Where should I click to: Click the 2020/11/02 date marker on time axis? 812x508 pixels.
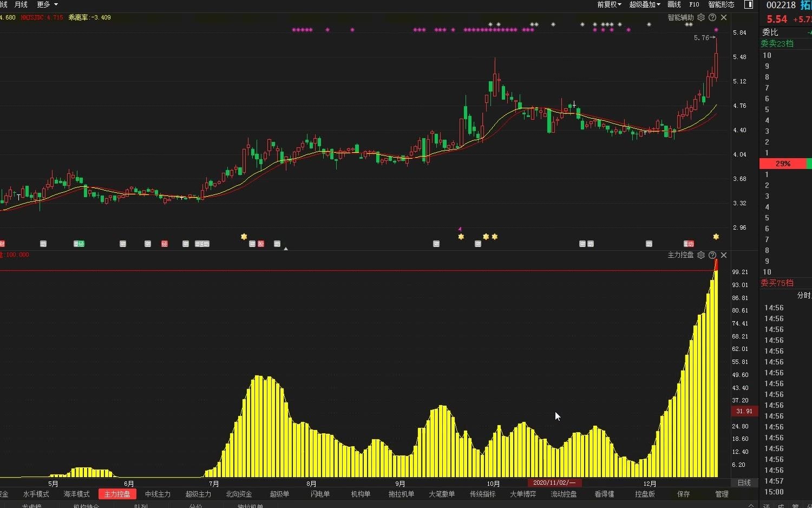pos(555,483)
